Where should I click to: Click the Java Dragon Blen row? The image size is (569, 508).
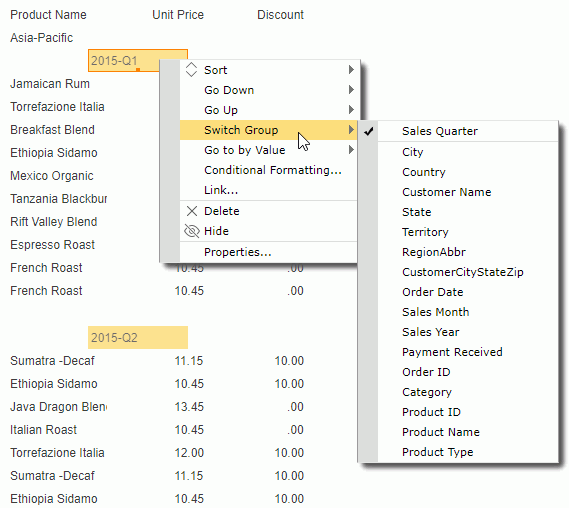pyautogui.click(x=58, y=407)
